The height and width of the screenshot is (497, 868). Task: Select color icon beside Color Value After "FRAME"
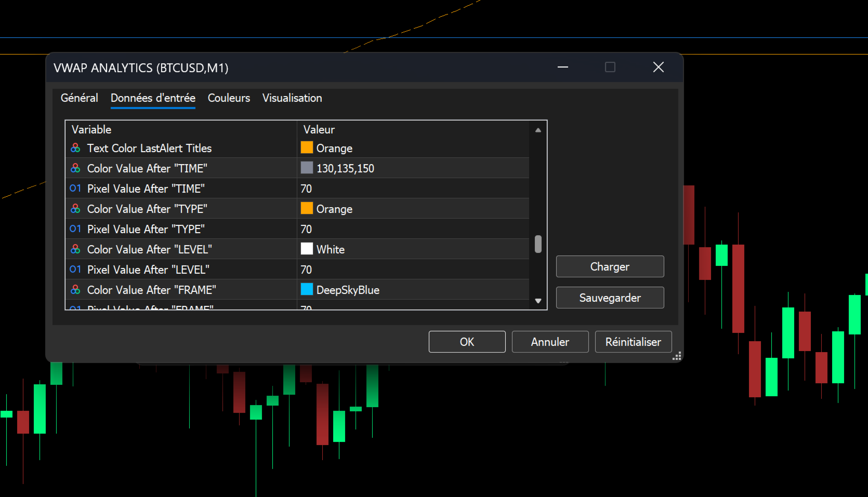click(x=75, y=290)
